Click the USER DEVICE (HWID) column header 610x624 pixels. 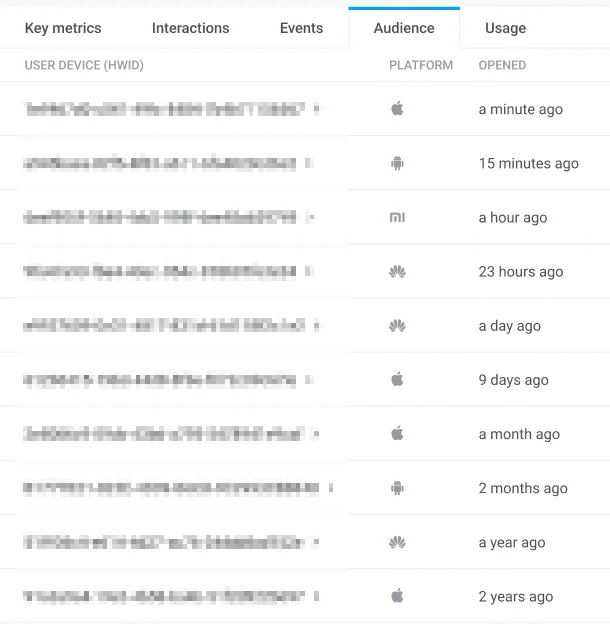84,65
